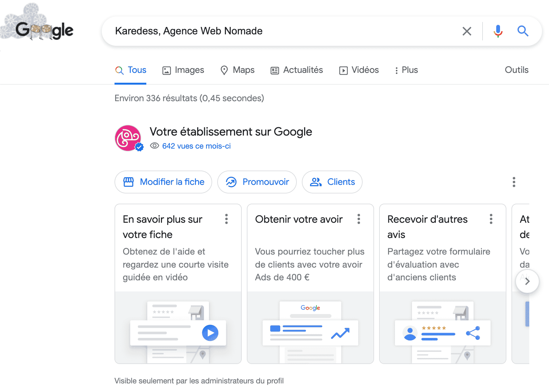Open options on Obtenir votre avoir card
Screen dimensions: 549x392
[x=359, y=219]
